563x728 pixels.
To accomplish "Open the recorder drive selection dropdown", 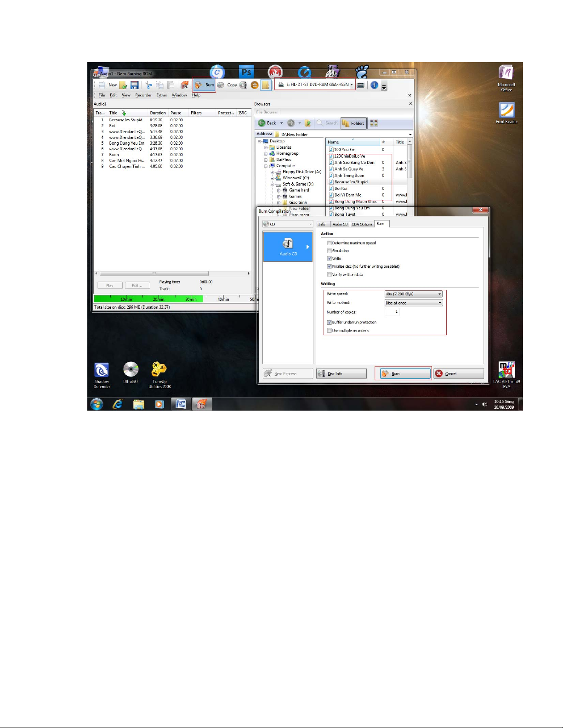I will 352,85.
